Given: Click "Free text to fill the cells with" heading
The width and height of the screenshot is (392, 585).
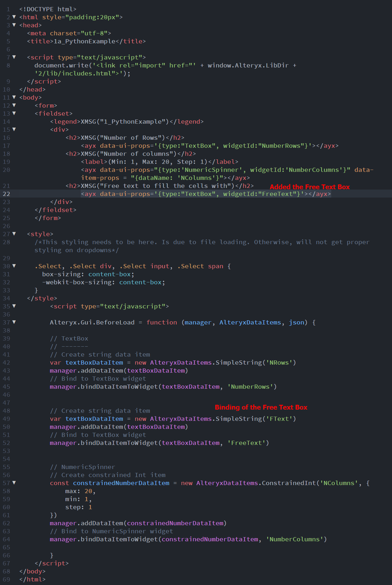Looking at the screenshot, I should pyautogui.click(x=165, y=186).
